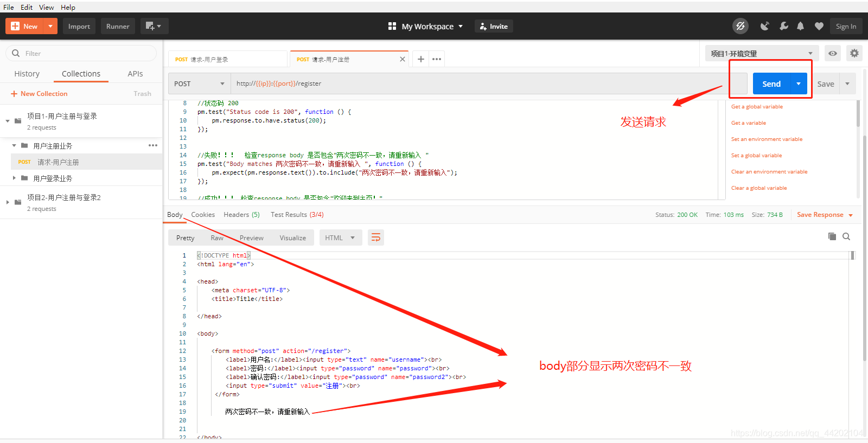Image resolution: width=868 pixels, height=443 pixels.
Task: Open the File menu
Action: point(9,7)
